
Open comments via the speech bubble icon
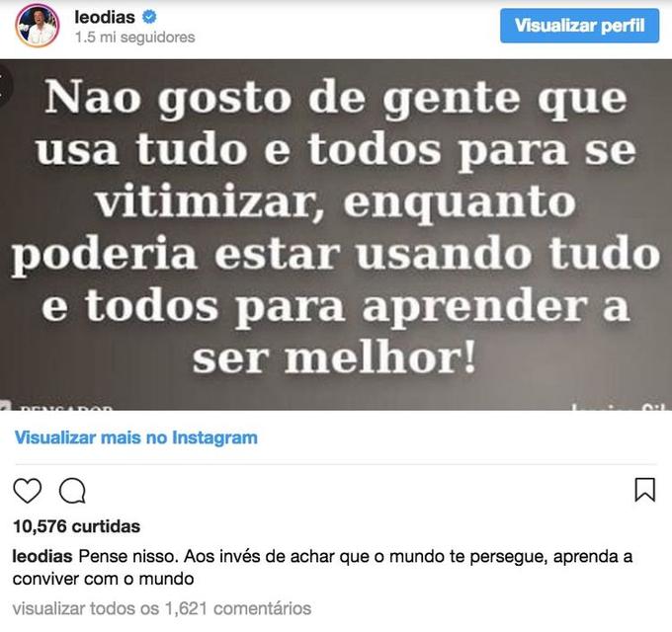(x=72, y=491)
